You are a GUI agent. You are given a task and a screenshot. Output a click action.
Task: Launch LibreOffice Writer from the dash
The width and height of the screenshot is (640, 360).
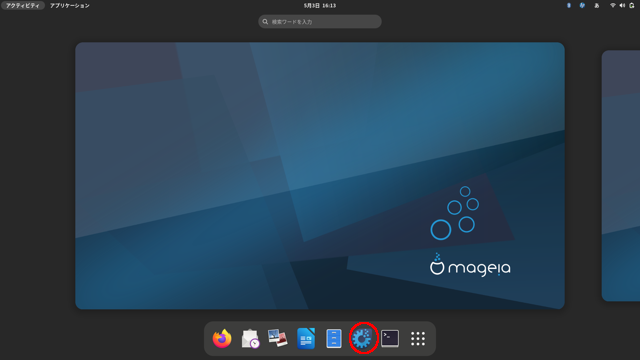[306, 338]
